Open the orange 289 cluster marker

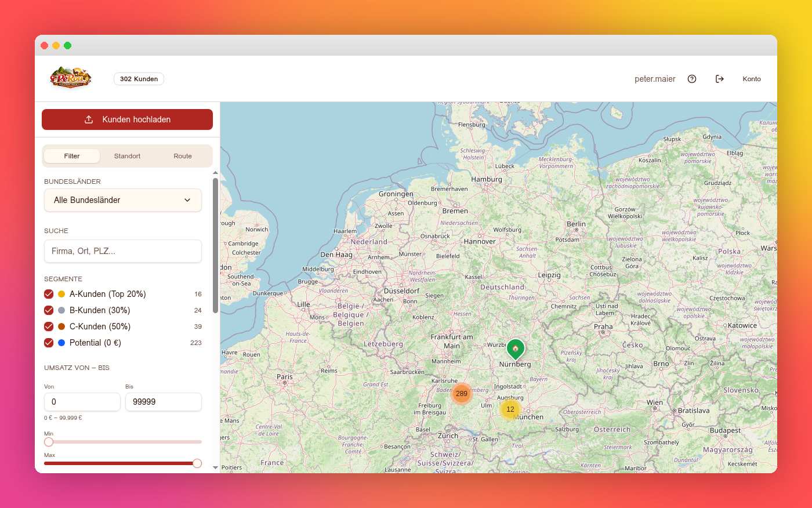[x=461, y=394]
